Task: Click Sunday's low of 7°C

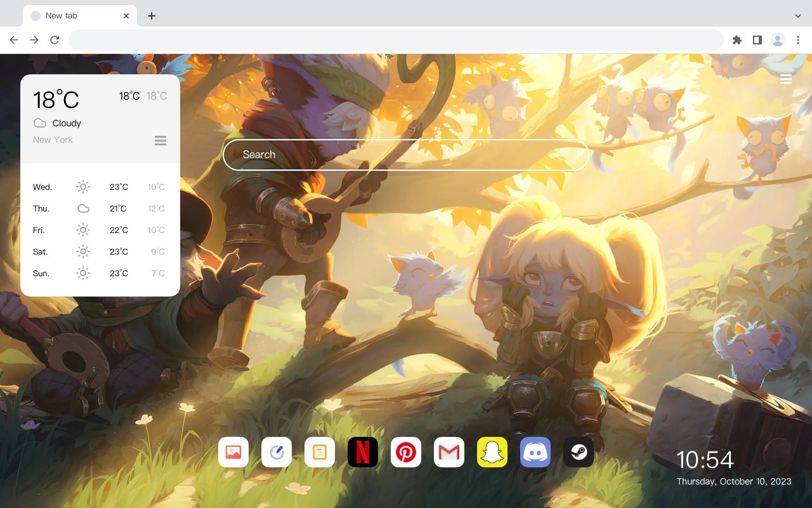Action: coord(158,273)
